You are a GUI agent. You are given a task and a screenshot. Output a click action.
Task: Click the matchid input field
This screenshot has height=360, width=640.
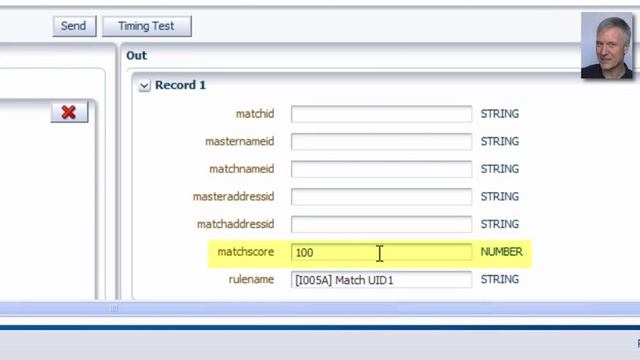pos(381,114)
